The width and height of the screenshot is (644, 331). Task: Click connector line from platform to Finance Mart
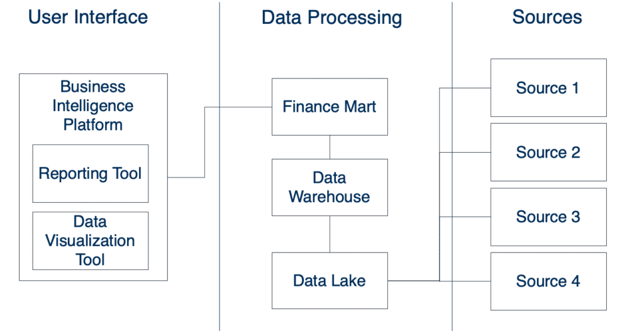coord(204,143)
